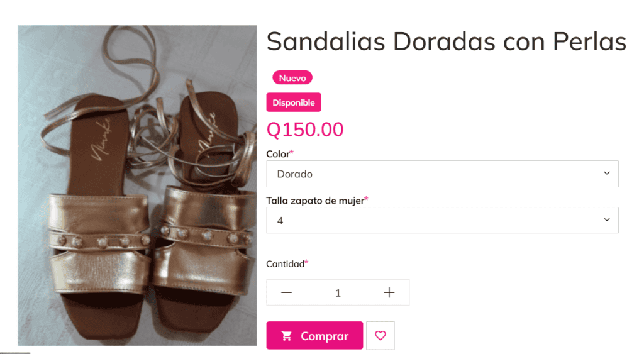Click the chevron arrow in Color field

pos(607,174)
